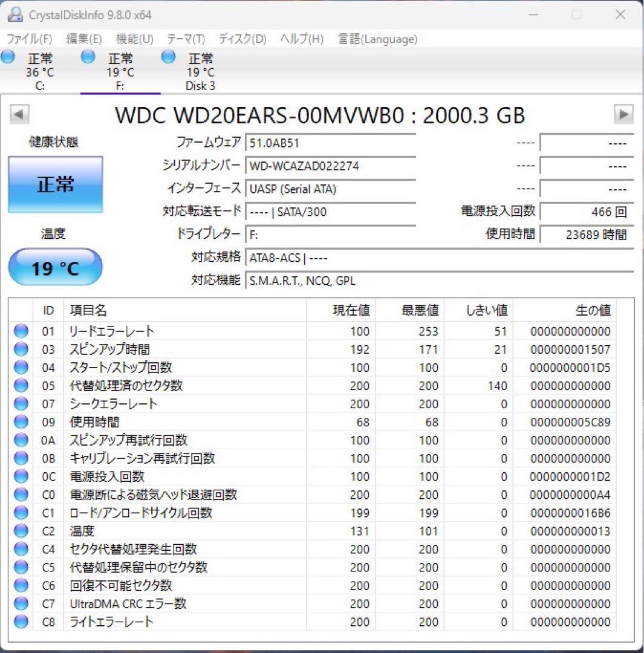
Task: Switch to the C: drive tab
Action: (40, 71)
